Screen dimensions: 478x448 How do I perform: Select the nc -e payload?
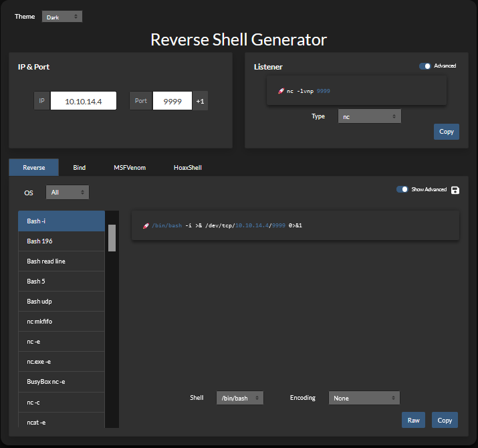[x=62, y=342]
